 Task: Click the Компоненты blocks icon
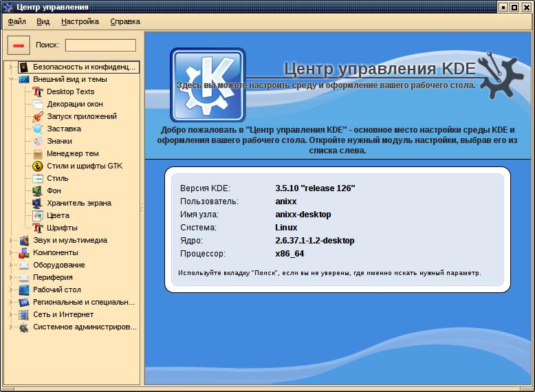(x=23, y=253)
